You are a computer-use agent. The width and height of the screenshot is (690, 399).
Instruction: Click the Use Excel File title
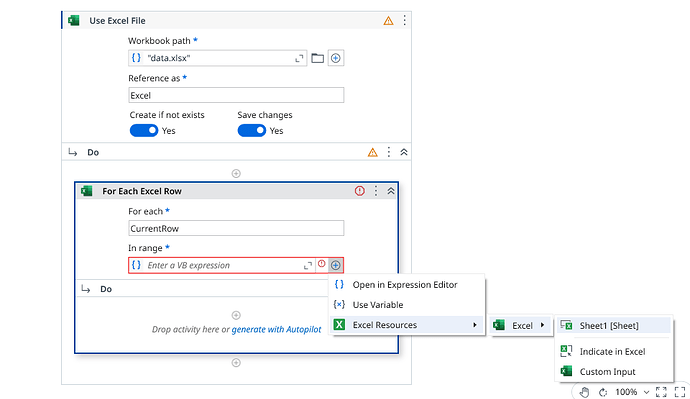(x=117, y=21)
